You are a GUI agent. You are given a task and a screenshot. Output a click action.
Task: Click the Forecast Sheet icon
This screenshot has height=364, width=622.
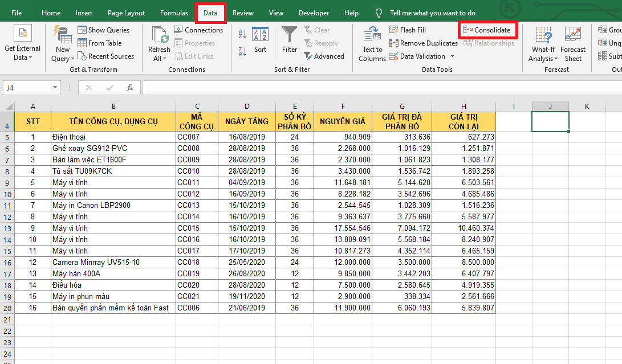[573, 35]
